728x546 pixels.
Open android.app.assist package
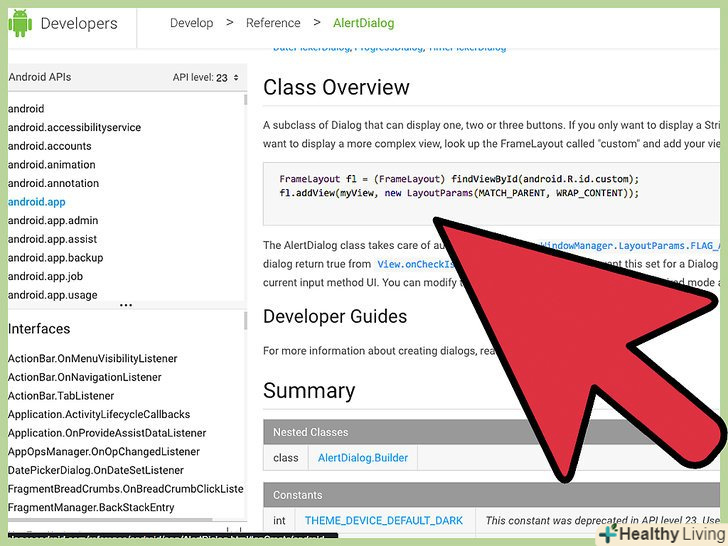(52, 239)
